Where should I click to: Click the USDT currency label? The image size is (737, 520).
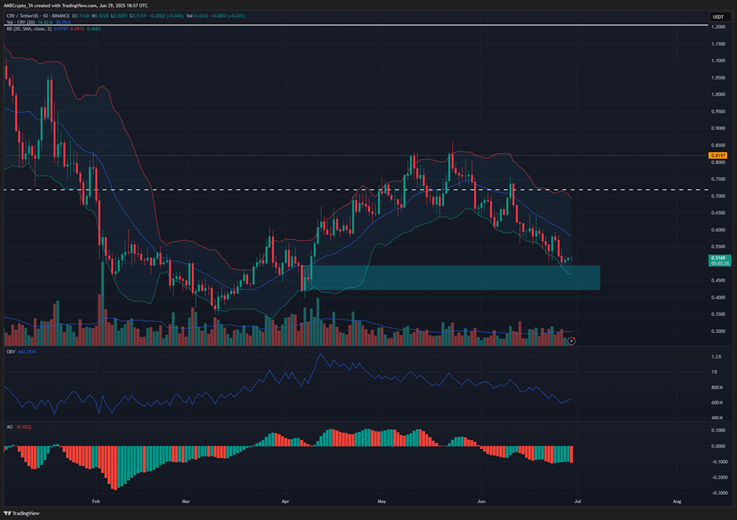coord(718,17)
